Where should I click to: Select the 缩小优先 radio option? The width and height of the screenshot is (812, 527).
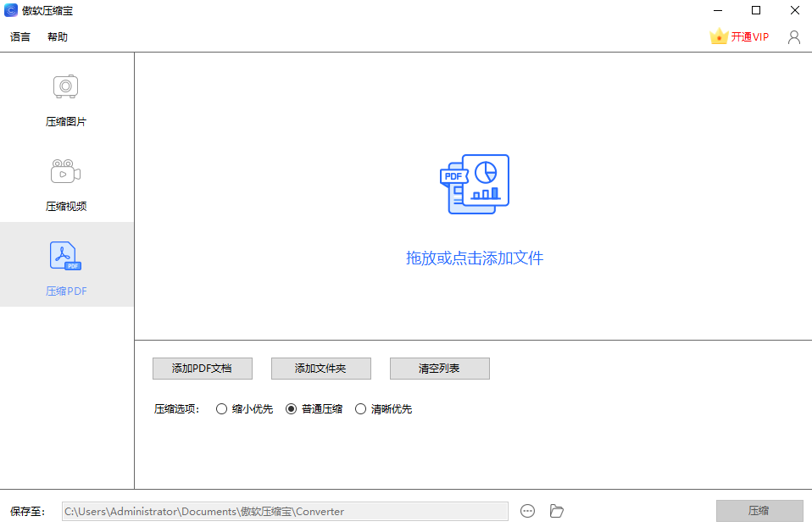click(244, 409)
